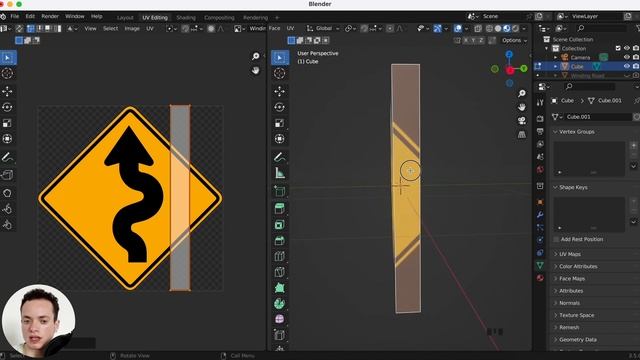Select the Smooth tool in 3D viewport

click(x=280, y=319)
